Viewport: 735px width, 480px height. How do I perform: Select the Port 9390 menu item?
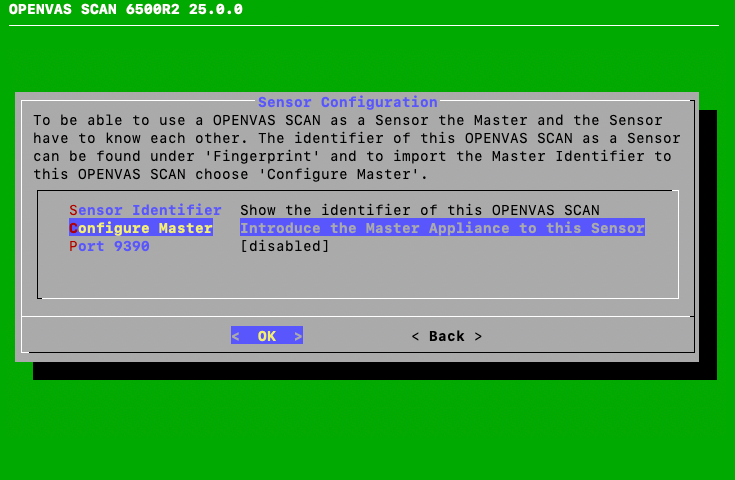(109, 246)
